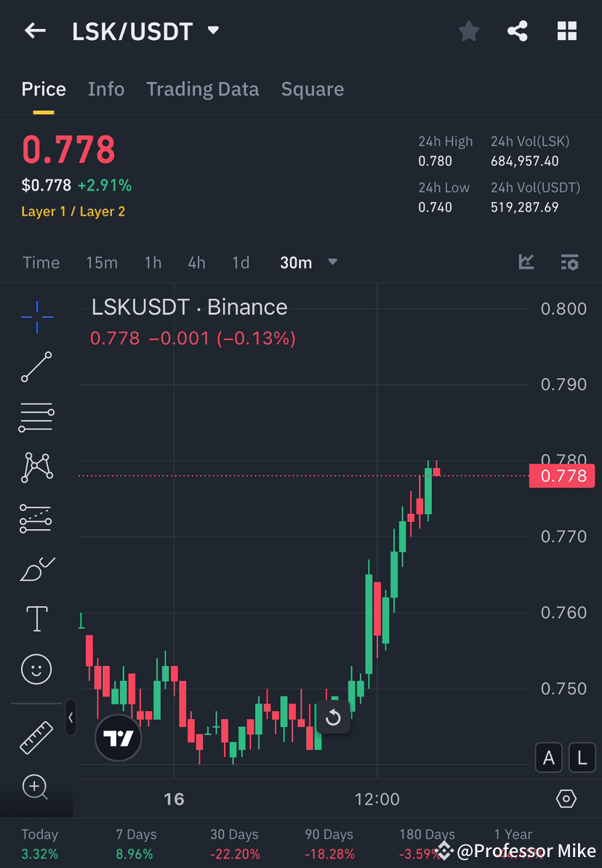Screen dimensions: 602x868
Task: Select the brush drawing tool
Action: point(36,568)
